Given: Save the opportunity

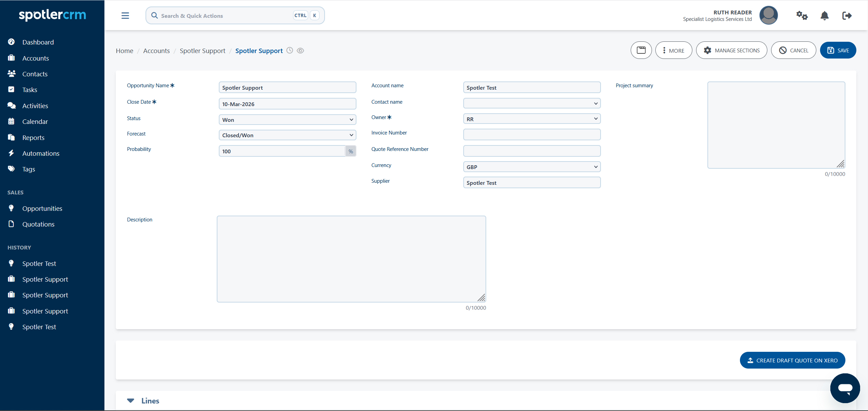Looking at the screenshot, I should (x=838, y=50).
